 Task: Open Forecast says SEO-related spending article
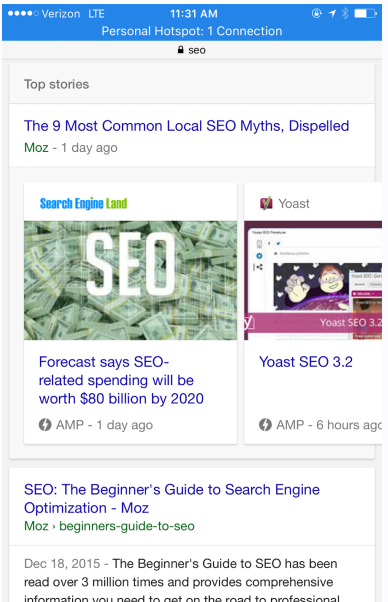coord(121,380)
